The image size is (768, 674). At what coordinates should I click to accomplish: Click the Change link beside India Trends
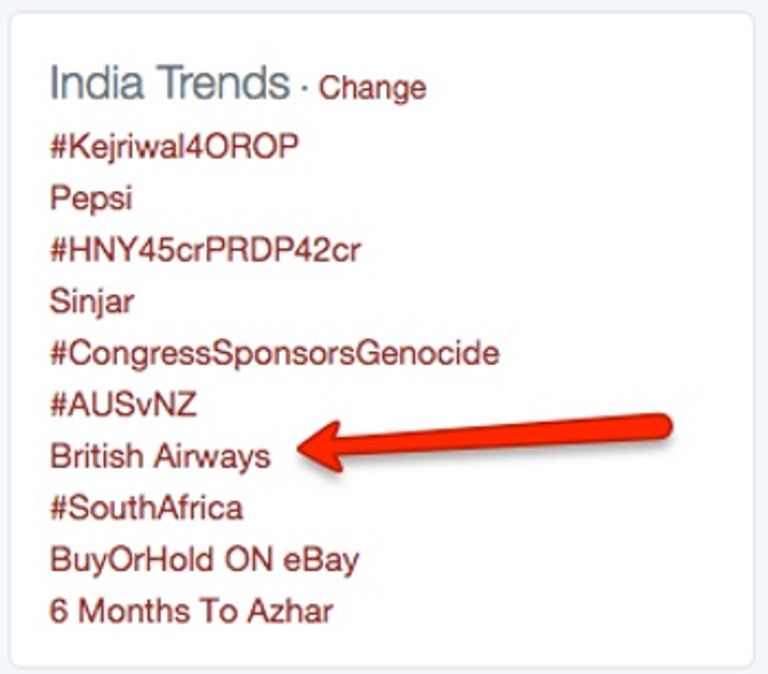coord(372,88)
